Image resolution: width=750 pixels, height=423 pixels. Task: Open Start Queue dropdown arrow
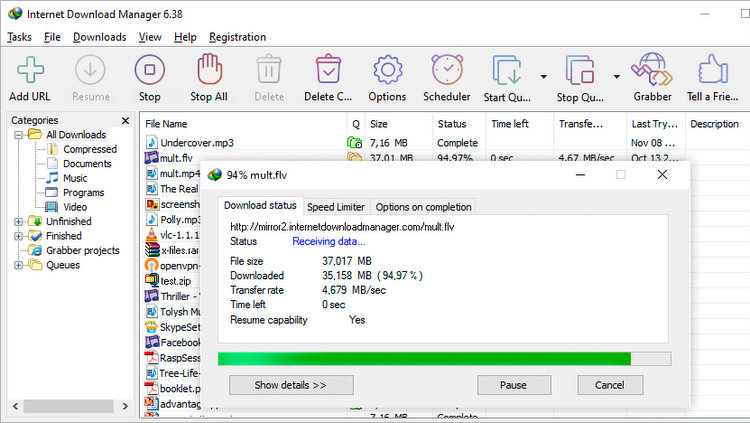(x=544, y=77)
